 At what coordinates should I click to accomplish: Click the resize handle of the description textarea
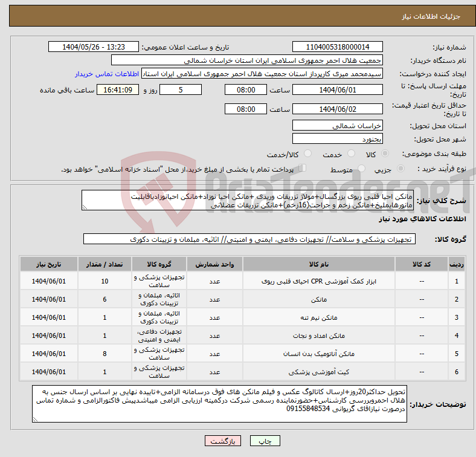coord(85,207)
